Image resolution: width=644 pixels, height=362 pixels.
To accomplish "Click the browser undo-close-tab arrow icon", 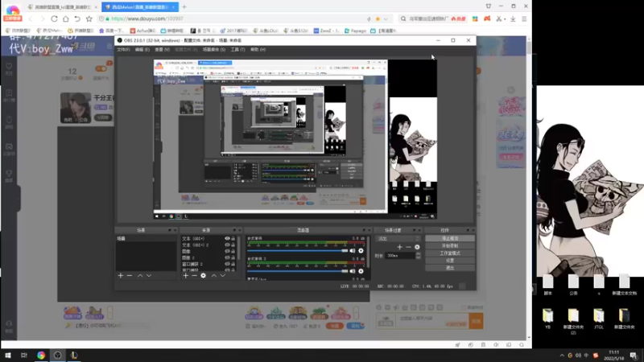I will tap(77, 19).
